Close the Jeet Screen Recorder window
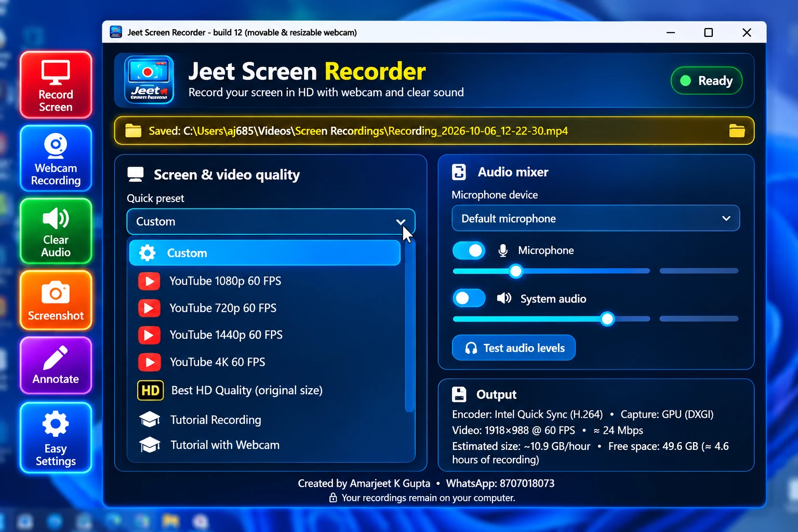Viewport: 798px width, 532px height. pos(747,32)
